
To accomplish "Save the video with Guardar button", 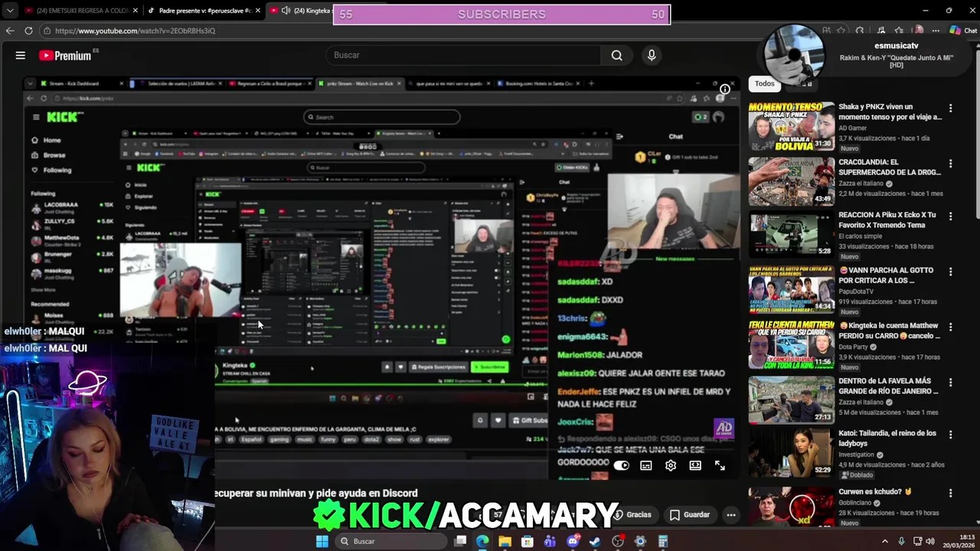I will point(689,515).
